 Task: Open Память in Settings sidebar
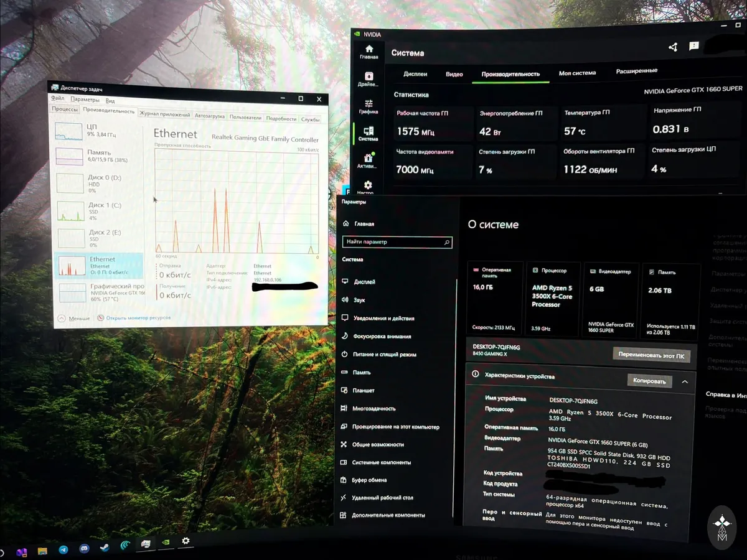click(355, 372)
